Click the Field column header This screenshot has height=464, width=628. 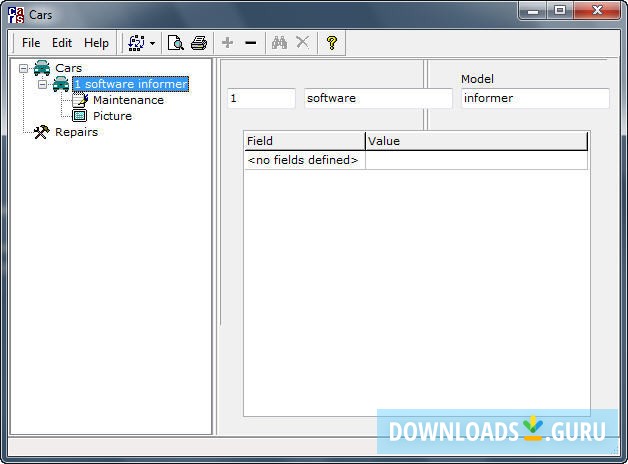pyautogui.click(x=304, y=141)
